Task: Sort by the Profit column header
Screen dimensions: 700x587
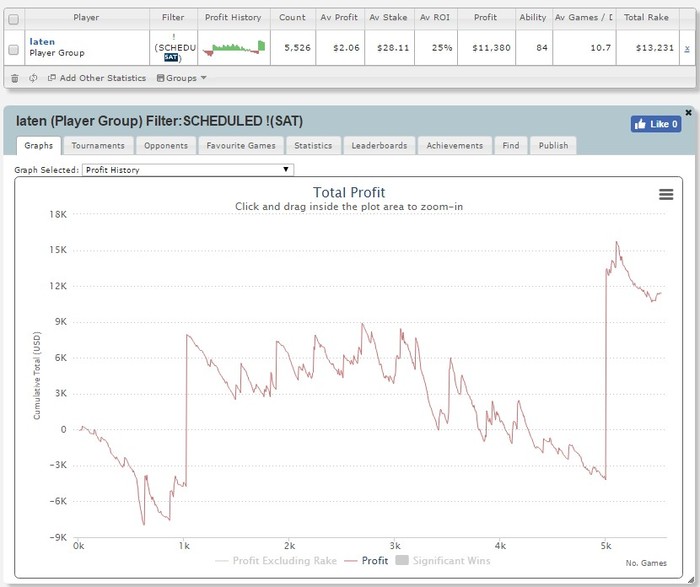Action: click(485, 18)
